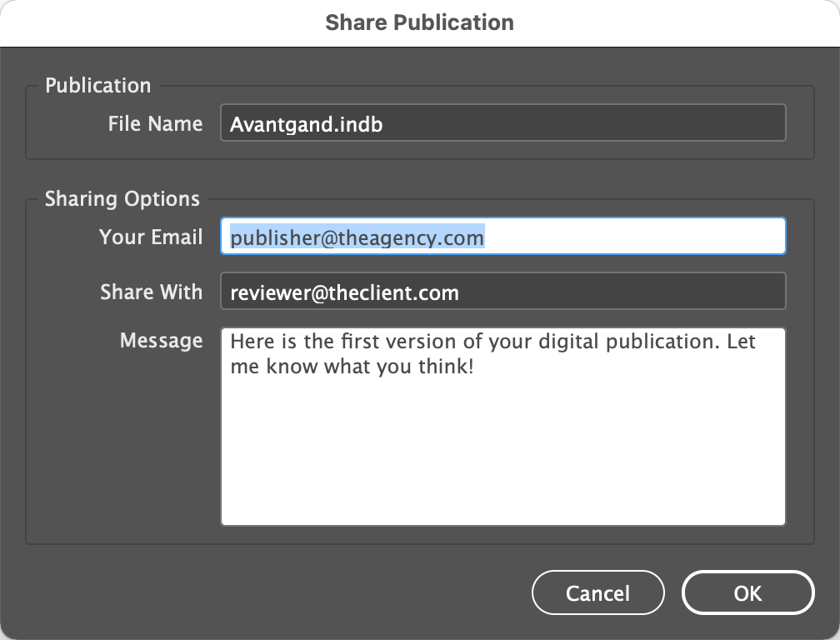
Task: Click into the Share With field
Action: pos(503,292)
